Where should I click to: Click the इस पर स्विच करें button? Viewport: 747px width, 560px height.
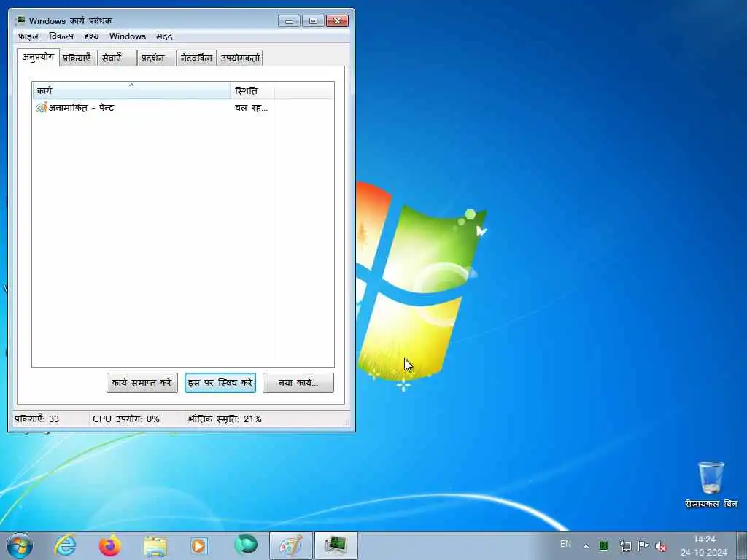coord(220,383)
